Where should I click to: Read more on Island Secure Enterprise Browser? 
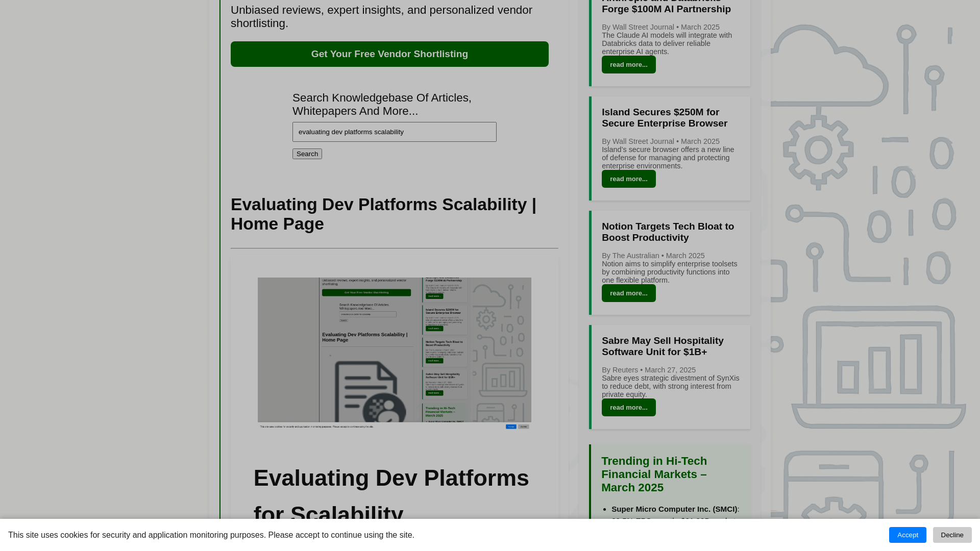click(628, 179)
